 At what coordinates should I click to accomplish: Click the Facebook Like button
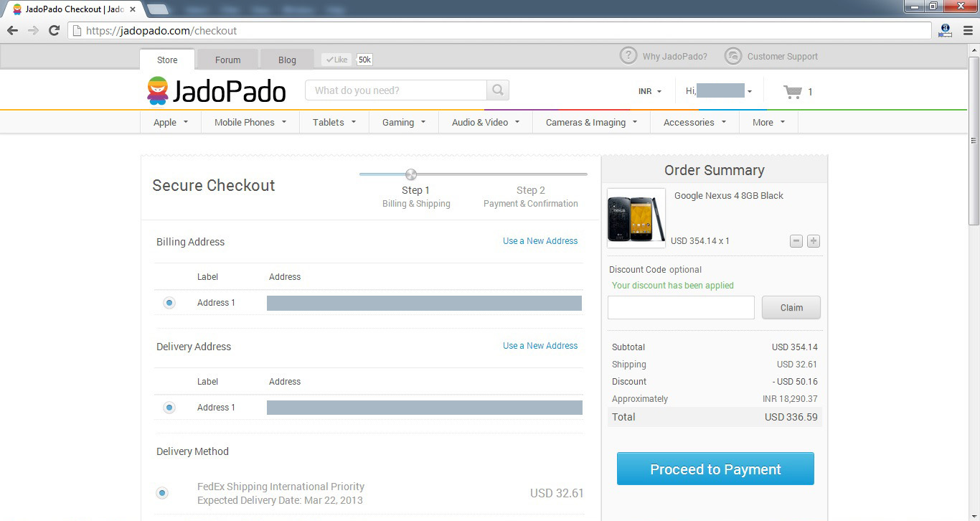pyautogui.click(x=336, y=60)
